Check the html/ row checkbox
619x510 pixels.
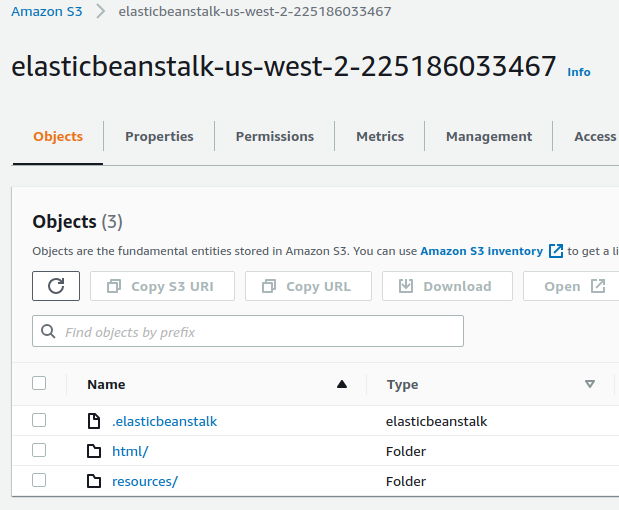click(39, 450)
